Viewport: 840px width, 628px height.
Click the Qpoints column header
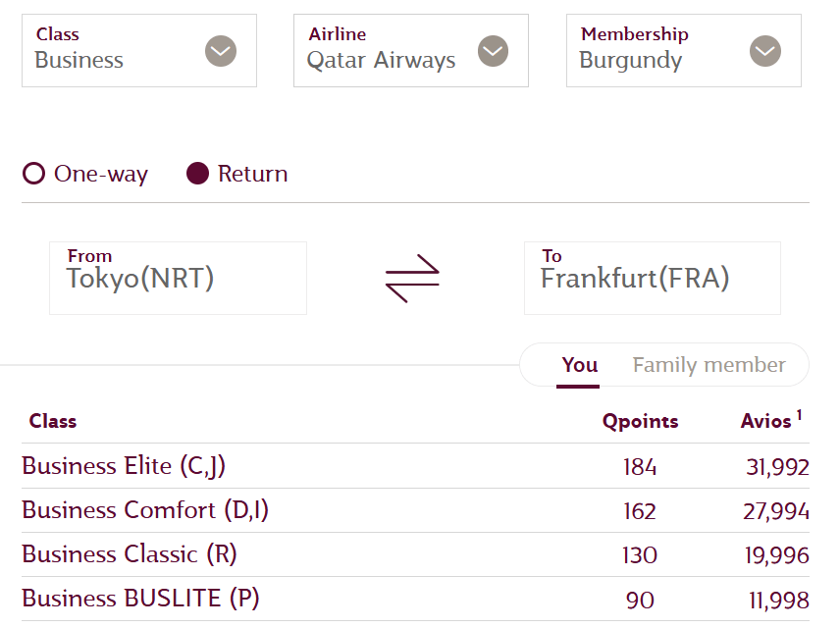click(x=640, y=422)
